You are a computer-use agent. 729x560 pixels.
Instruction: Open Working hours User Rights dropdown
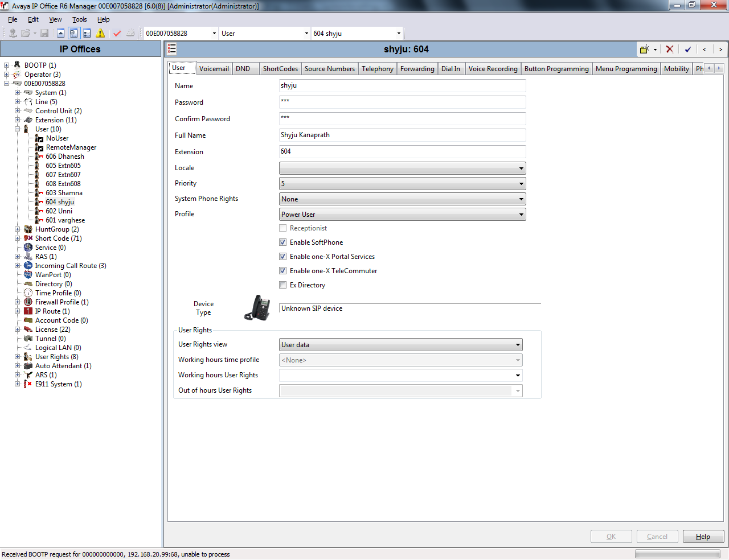click(x=518, y=376)
